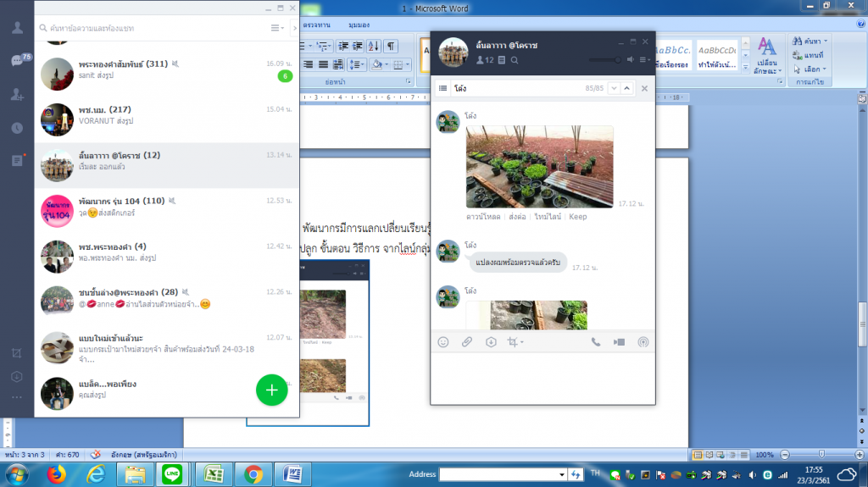868x487 pixels.
Task: Open the Timeline clock icon in sidebar
Action: pos(17,128)
